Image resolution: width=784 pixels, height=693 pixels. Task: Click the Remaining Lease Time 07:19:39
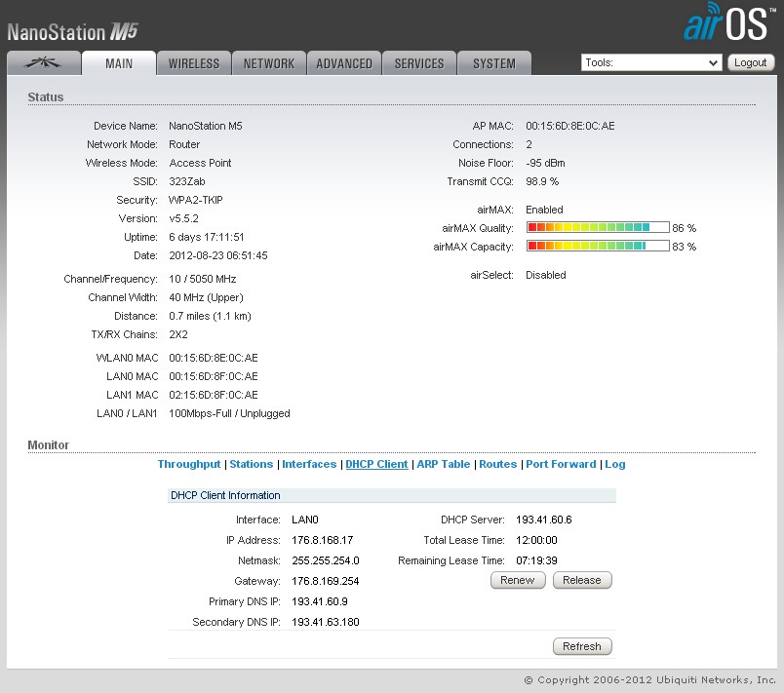pos(536,560)
